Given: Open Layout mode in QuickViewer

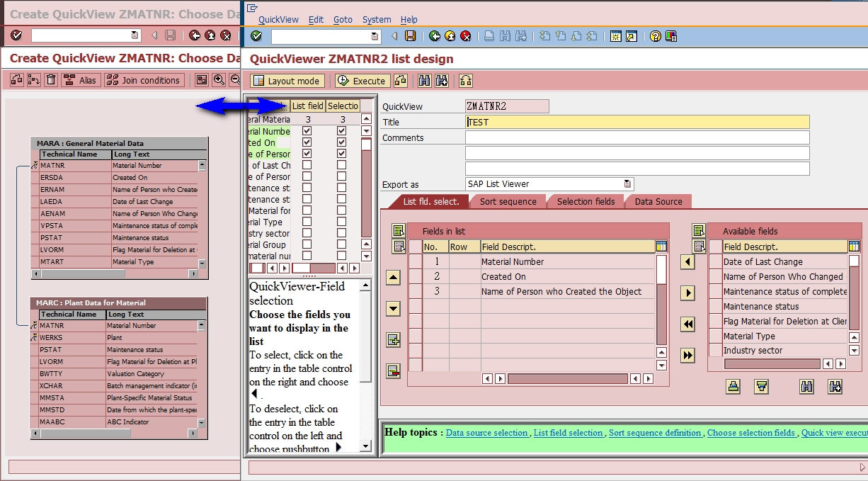Looking at the screenshot, I should point(287,81).
